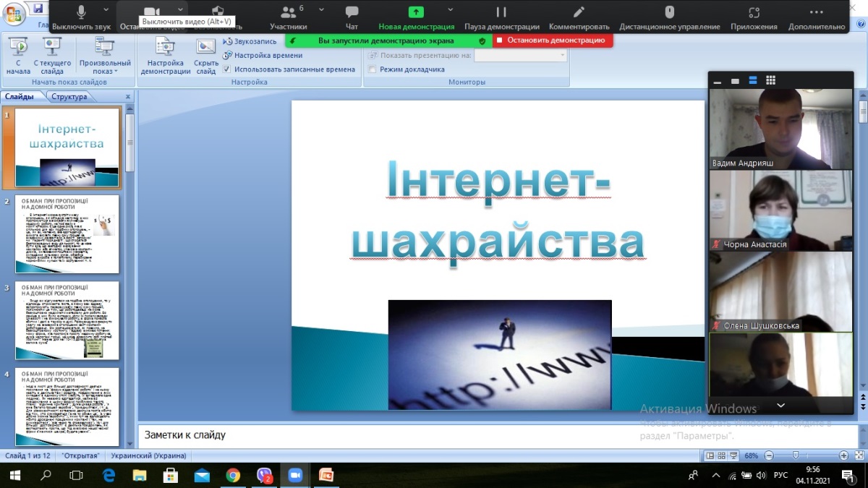868x488 pixels.
Task: Open Zoom Apps (Приложения)
Action: pos(754,17)
